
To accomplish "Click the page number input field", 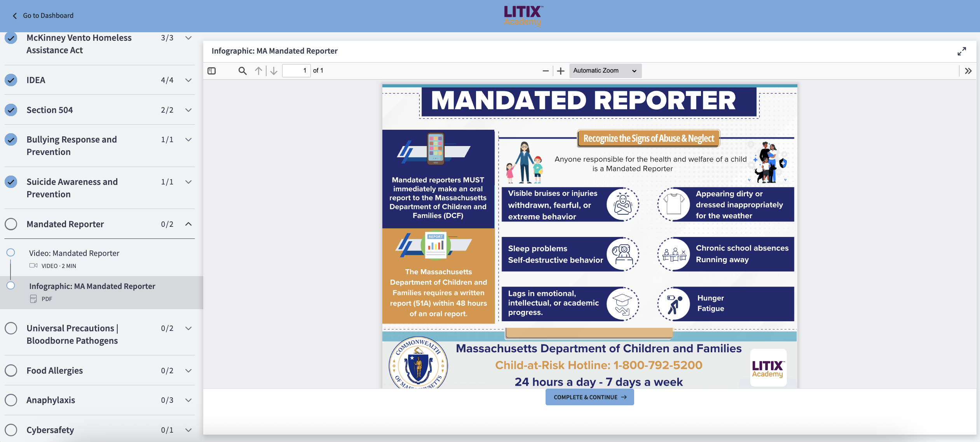I will [x=296, y=71].
